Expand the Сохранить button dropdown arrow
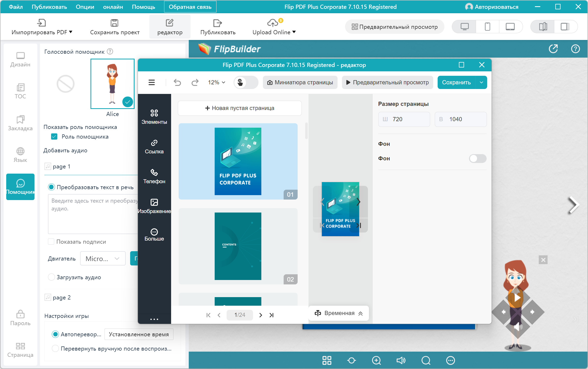Image resolution: width=588 pixels, height=369 pixels. tap(481, 83)
